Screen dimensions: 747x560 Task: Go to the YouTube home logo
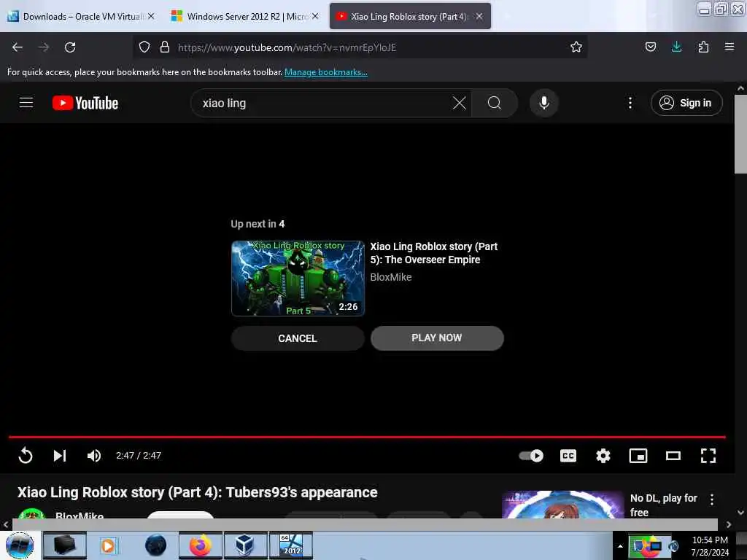pyautogui.click(x=85, y=103)
